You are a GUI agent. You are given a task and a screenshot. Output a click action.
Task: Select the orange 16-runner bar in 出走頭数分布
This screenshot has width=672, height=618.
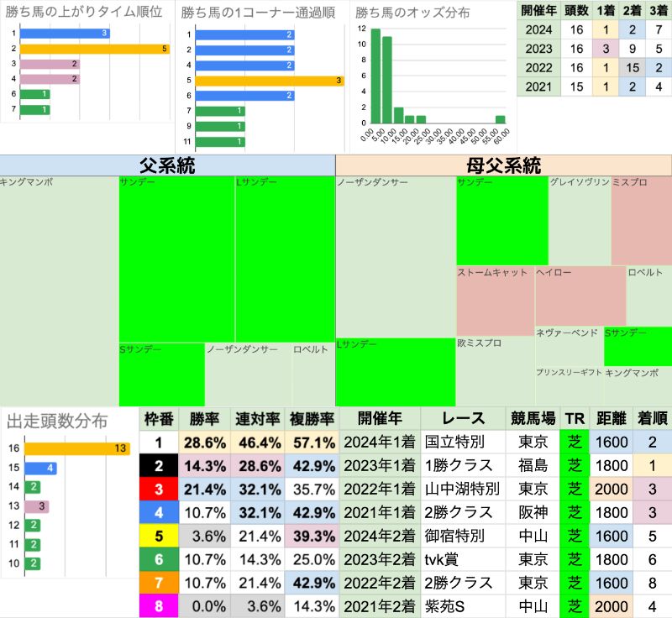pyautogui.click(x=76, y=448)
